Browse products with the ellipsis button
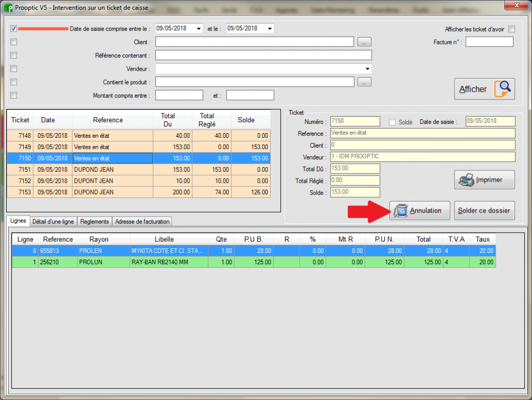Viewport: 532px width, 400px height. tap(364, 82)
